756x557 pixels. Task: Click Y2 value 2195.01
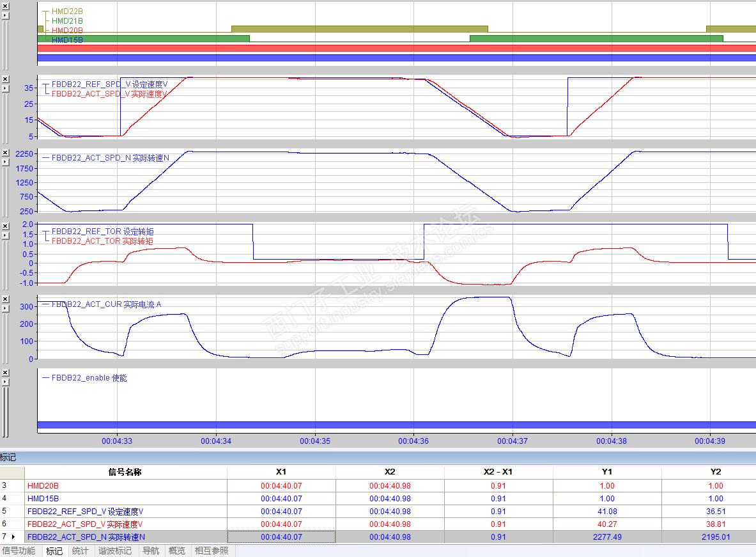tap(716, 537)
